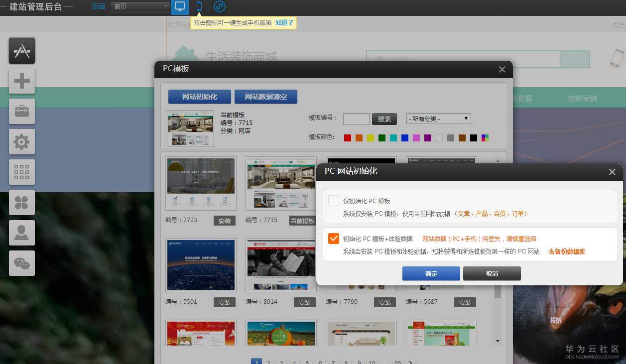Pick the pink template color swatch
The image size is (626, 364).
(x=416, y=138)
